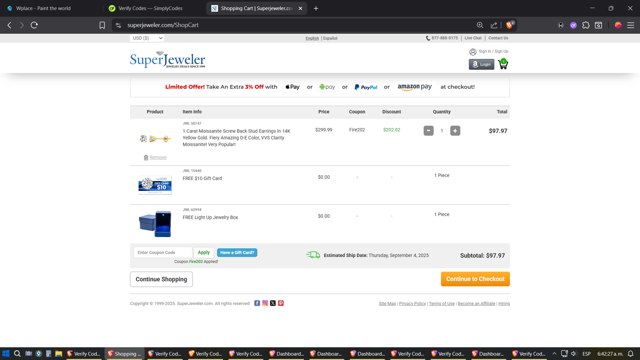Viewport: 640px width, 360px height.
Task: Open the browser hamburger menu
Action: pos(631,25)
